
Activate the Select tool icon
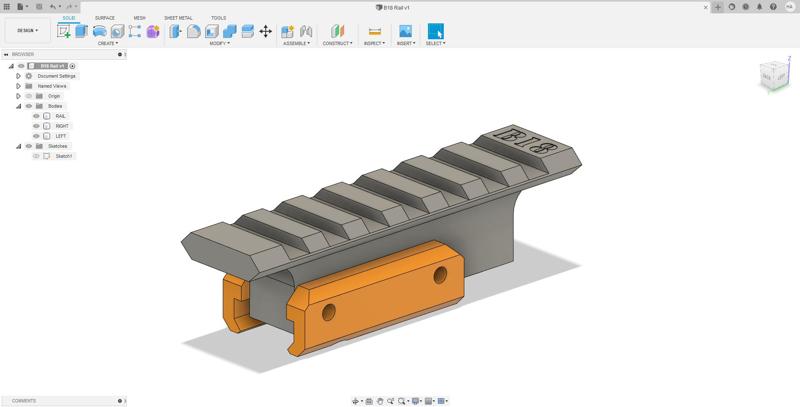pyautogui.click(x=435, y=31)
